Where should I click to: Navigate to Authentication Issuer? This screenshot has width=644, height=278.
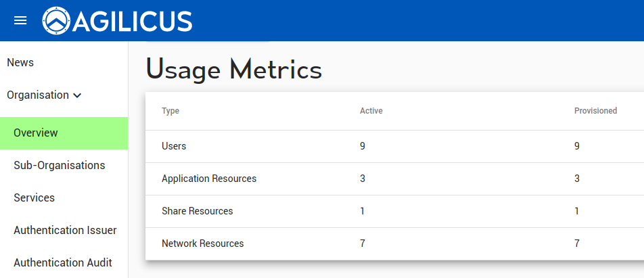point(66,230)
